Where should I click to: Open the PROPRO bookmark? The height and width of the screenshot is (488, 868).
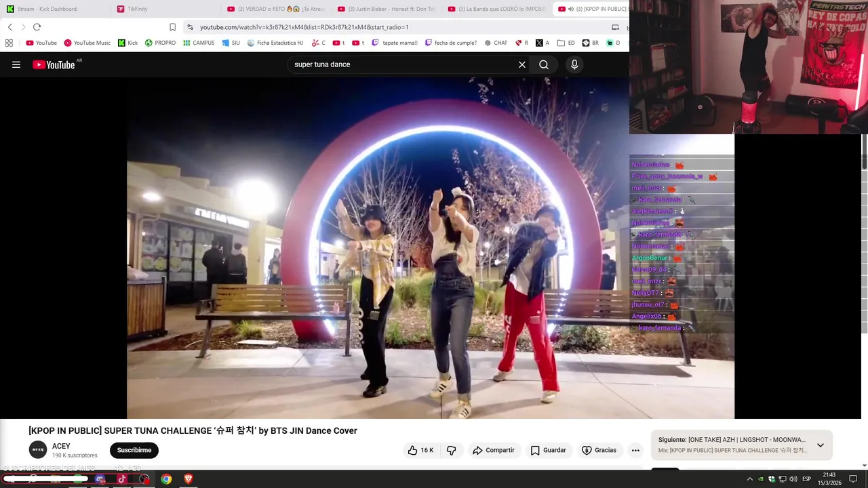[x=160, y=43]
